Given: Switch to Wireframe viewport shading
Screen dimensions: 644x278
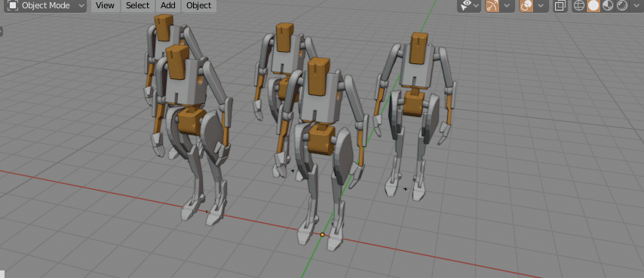Looking at the screenshot, I should pyautogui.click(x=578, y=6).
